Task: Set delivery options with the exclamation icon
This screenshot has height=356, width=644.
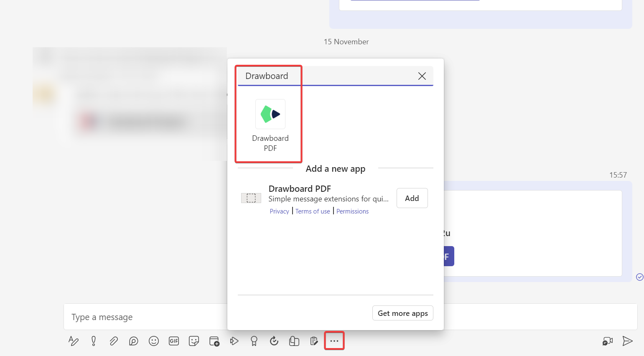Action: [x=94, y=341]
